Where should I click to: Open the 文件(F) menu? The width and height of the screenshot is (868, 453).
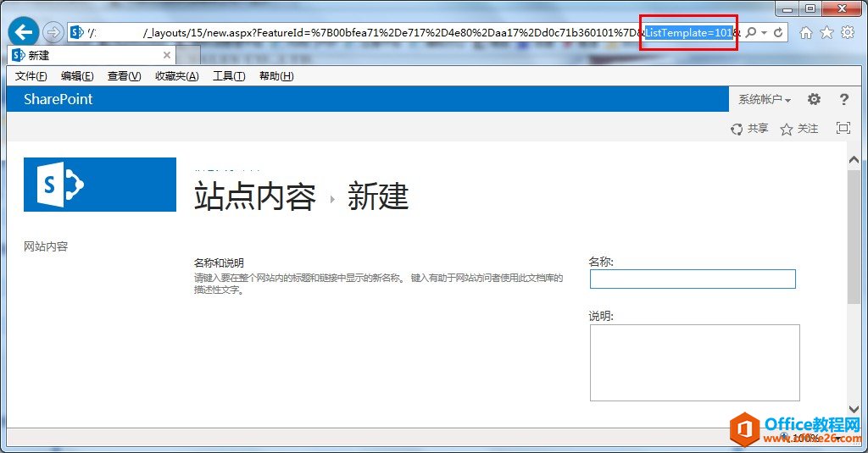[31, 76]
